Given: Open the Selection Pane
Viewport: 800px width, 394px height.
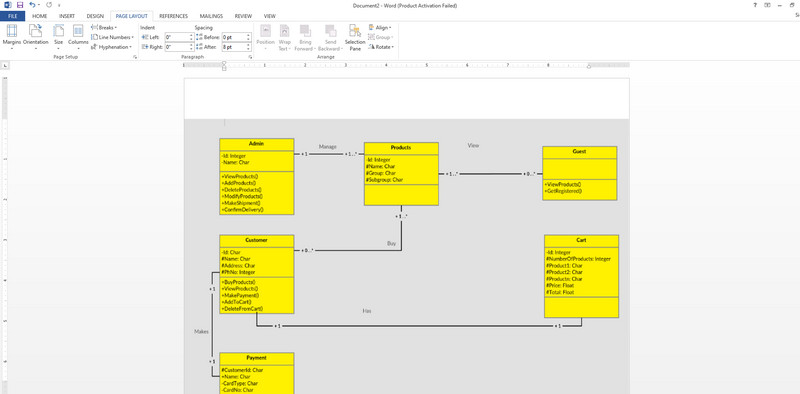Looking at the screenshot, I should tap(355, 38).
